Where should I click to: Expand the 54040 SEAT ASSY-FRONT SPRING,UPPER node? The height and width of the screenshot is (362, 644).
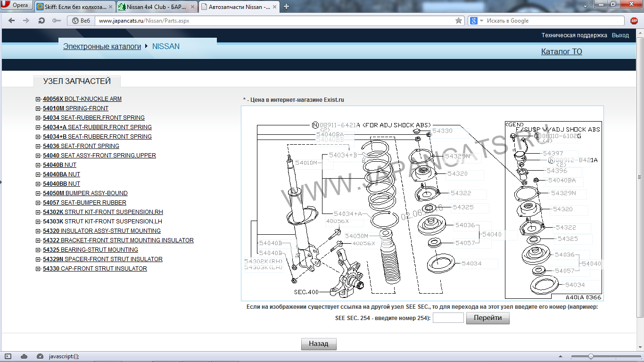coord(38,156)
